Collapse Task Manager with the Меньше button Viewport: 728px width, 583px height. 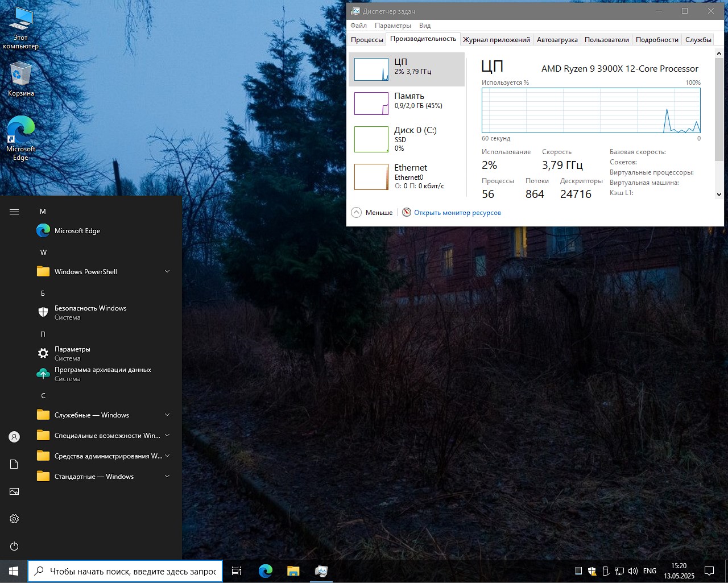click(x=372, y=213)
